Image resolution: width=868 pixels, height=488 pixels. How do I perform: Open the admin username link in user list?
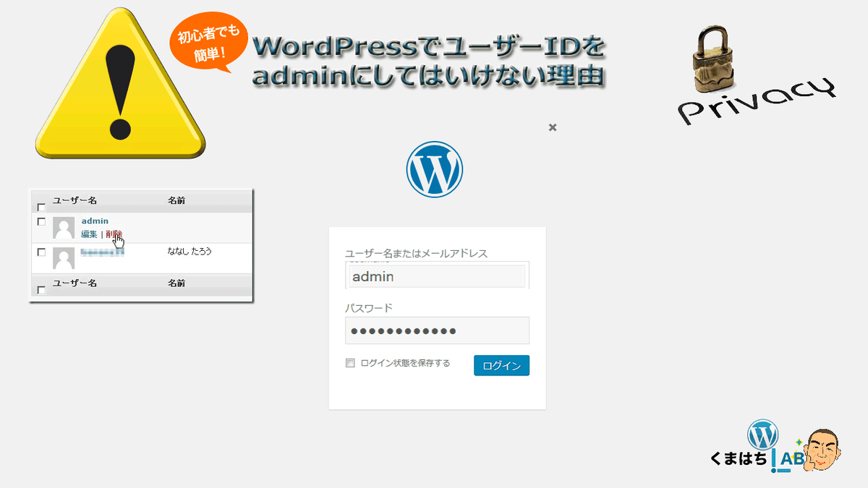click(95, 221)
